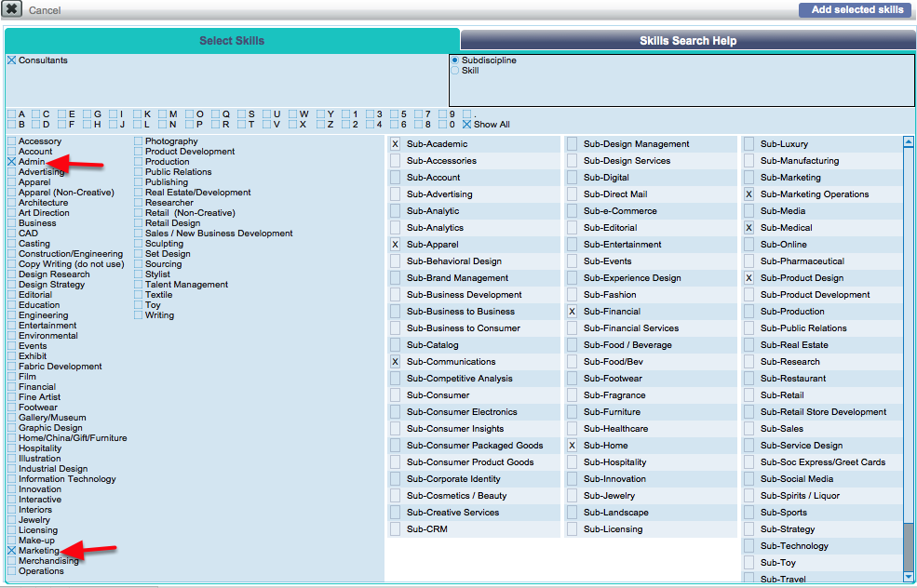Uncheck the Marketing discipline checkbox
This screenshot has width=917, height=588.
[11, 551]
